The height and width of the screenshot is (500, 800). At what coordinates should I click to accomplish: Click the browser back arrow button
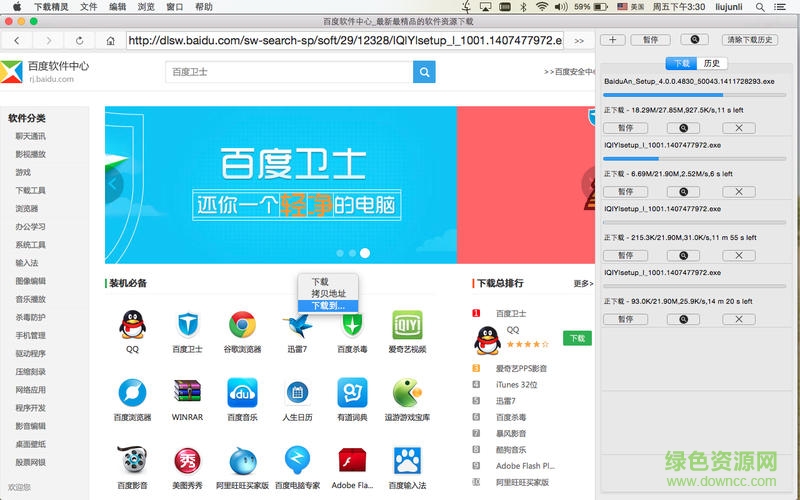pos(20,40)
